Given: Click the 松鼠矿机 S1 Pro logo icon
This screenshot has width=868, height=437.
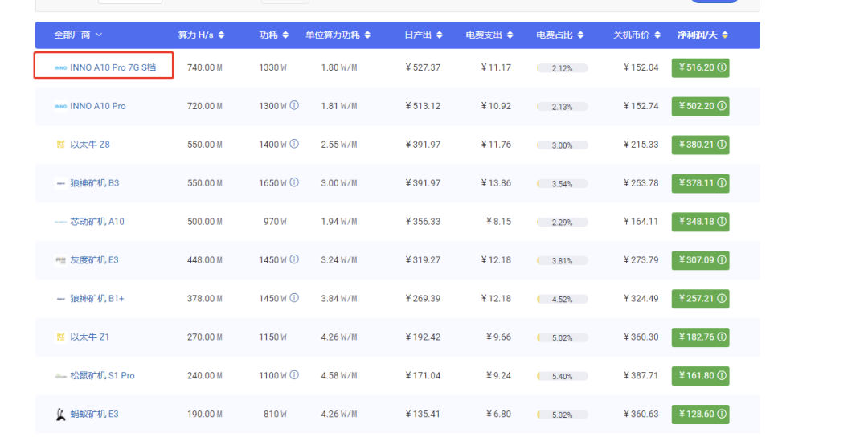Looking at the screenshot, I should coord(60,375).
